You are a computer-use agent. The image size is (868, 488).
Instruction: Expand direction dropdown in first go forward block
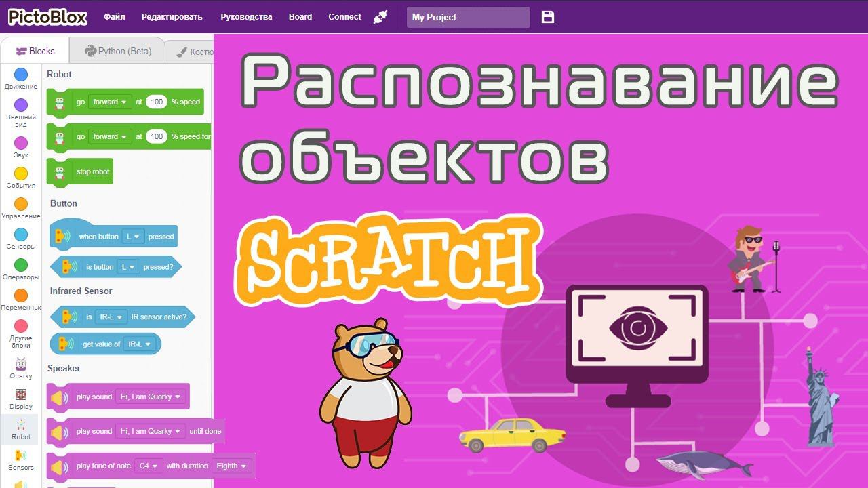tap(110, 102)
